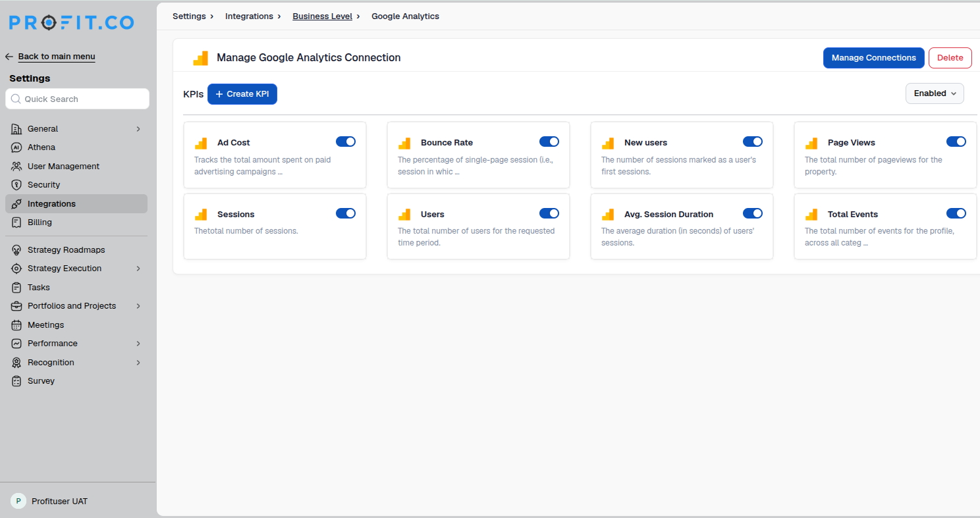Image resolution: width=980 pixels, height=518 pixels.
Task: Click Integrations in the breadcrumb
Action: tap(249, 16)
